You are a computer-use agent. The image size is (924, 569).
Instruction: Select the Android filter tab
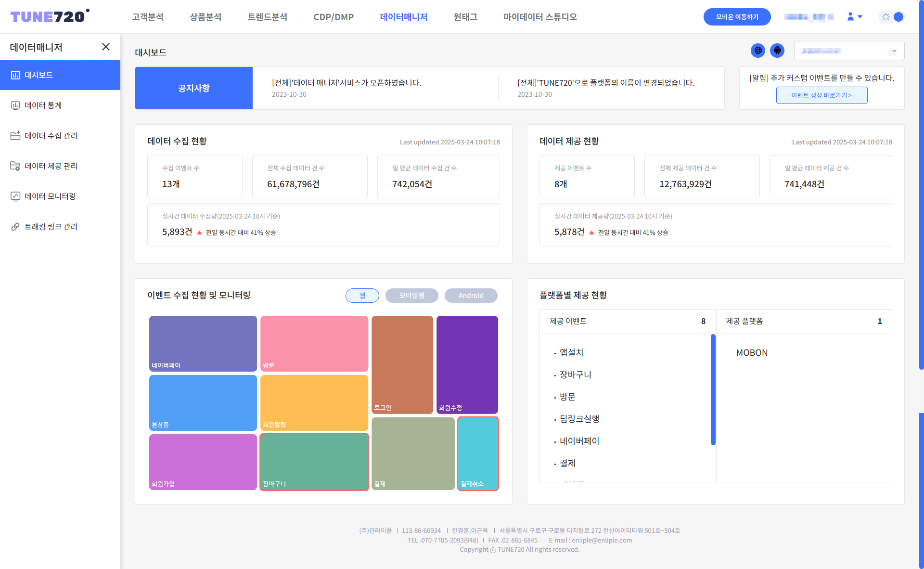coord(471,296)
